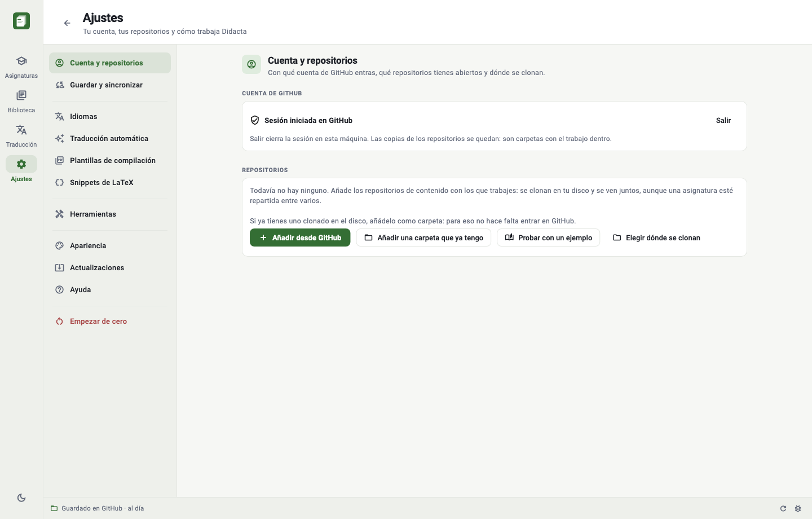Go to the Apariencia settings

pyautogui.click(x=110, y=245)
